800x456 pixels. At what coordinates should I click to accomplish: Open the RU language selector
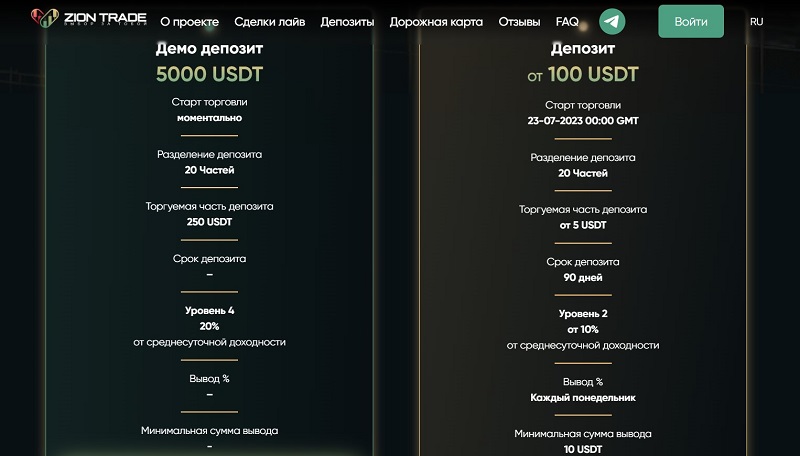756,21
